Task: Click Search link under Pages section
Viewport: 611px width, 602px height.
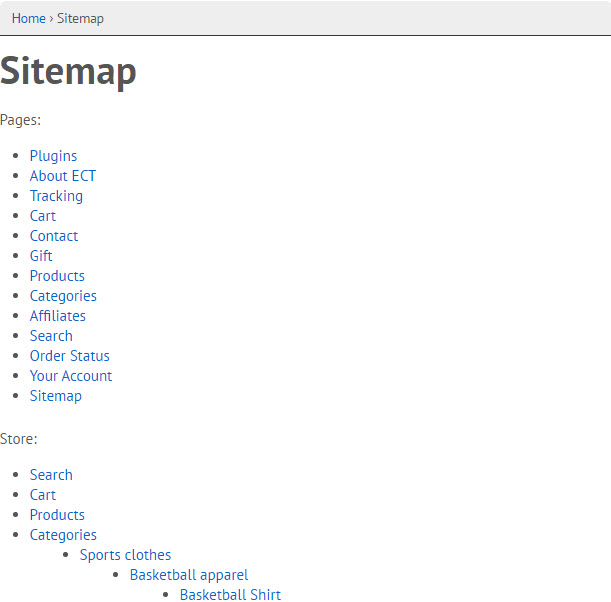Action: 51,336
